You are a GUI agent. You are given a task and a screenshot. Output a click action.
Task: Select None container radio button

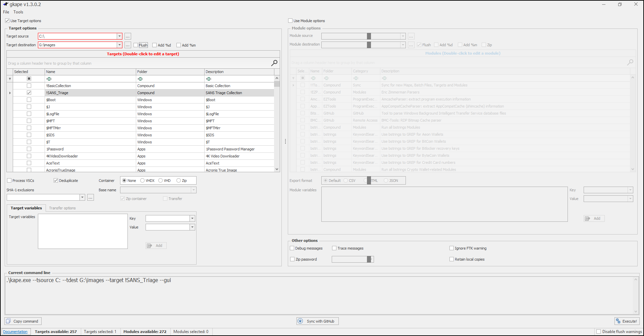pyautogui.click(x=124, y=181)
